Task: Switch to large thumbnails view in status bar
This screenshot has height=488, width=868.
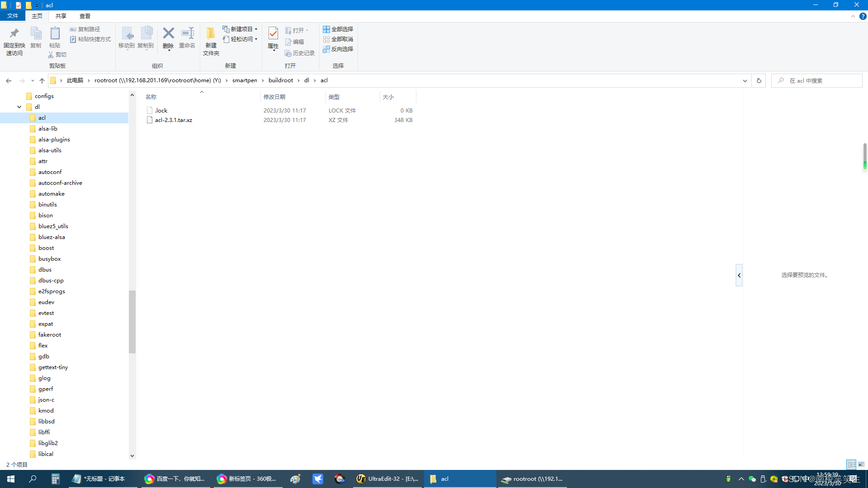Action: click(861, 465)
